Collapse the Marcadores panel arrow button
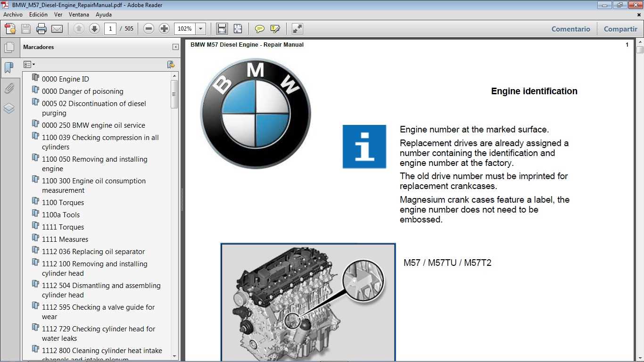The height and width of the screenshot is (362, 644). coord(175,47)
